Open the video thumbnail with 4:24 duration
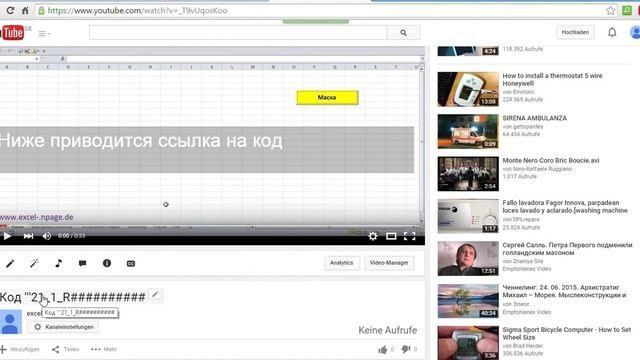The image size is (640, 360). pyautogui.click(x=468, y=51)
